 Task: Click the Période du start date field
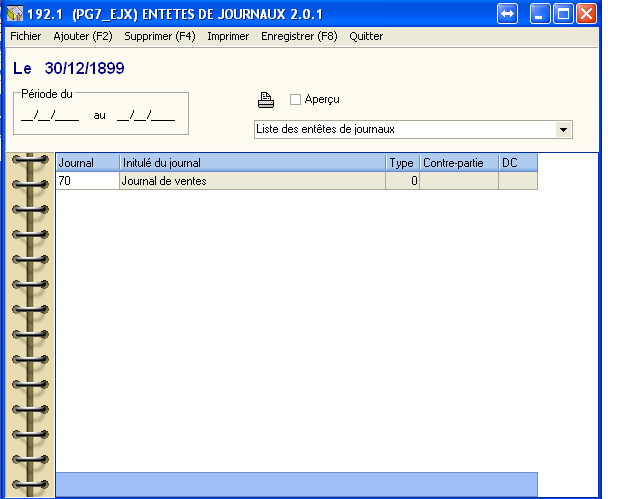click(50, 115)
